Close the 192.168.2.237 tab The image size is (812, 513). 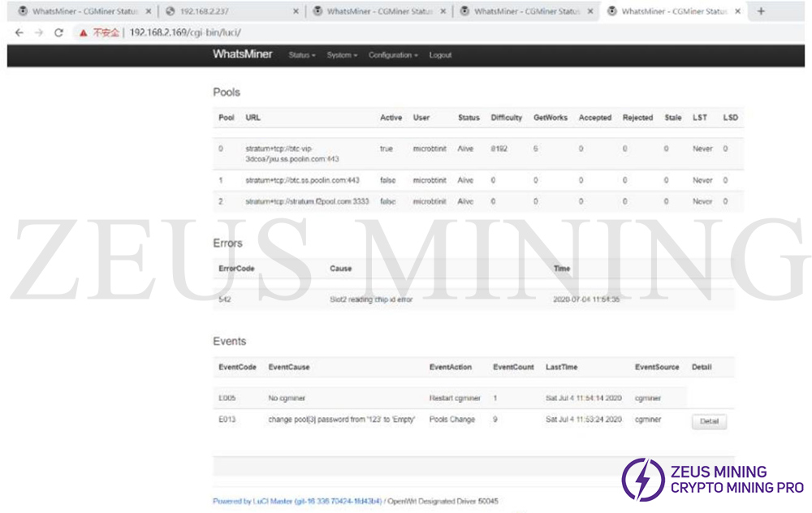[296, 11]
